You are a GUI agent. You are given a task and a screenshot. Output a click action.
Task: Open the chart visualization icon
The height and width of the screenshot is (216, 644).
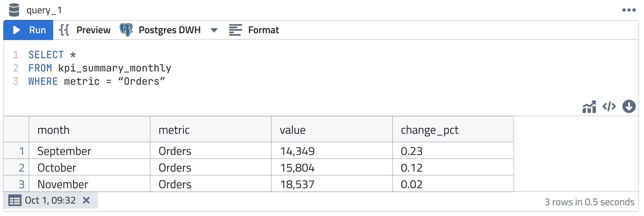coord(589,107)
